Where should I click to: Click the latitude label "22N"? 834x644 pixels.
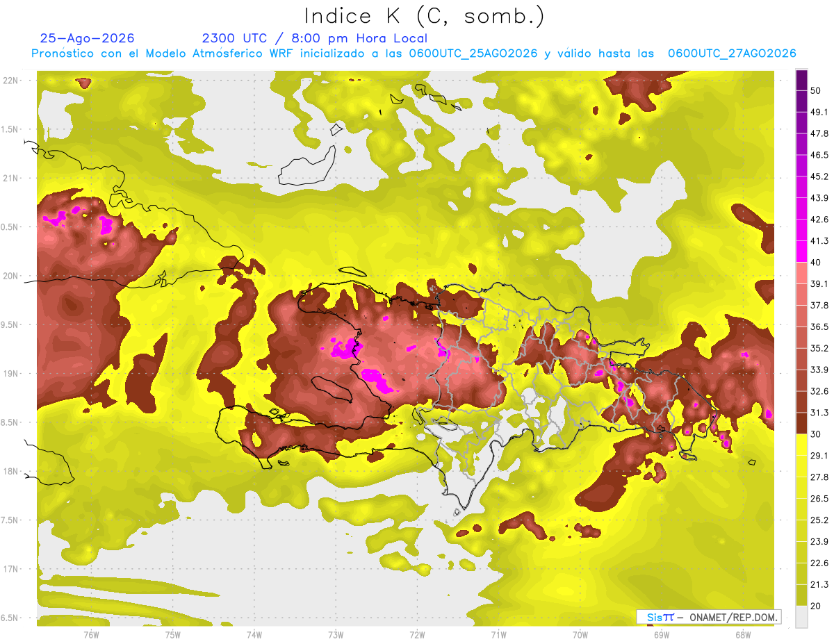(x=10, y=81)
